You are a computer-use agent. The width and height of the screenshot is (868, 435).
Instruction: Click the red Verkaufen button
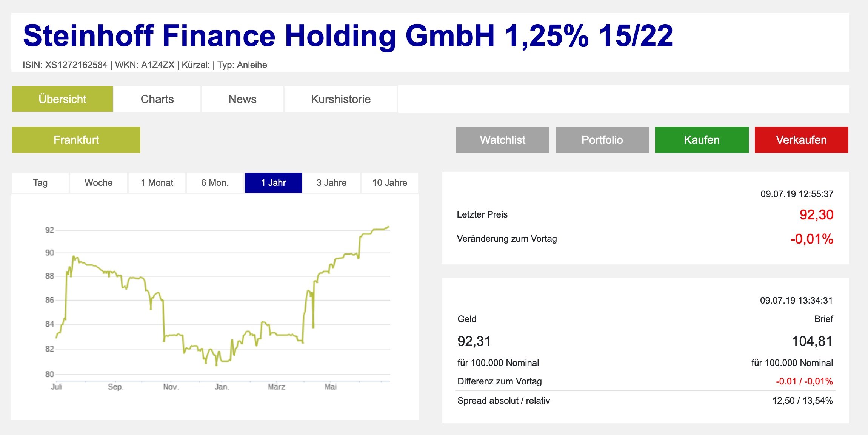pos(800,140)
